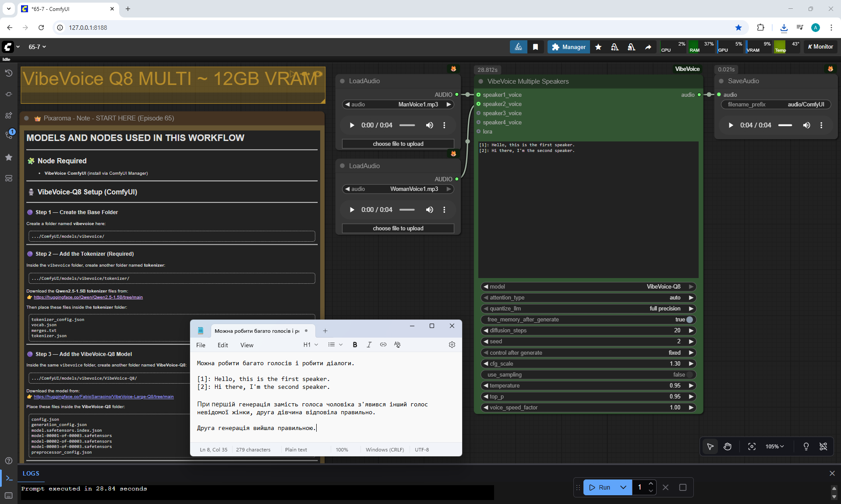Play the WomanVoice1.mp3 audio

(352, 210)
